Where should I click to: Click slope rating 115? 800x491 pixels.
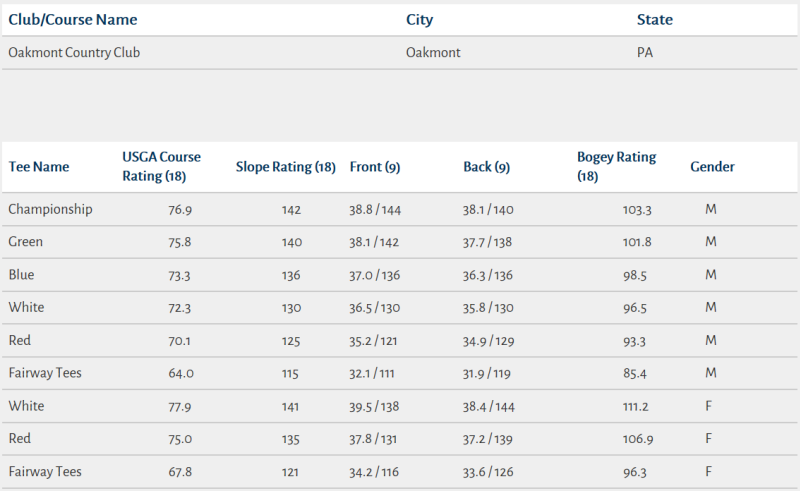pos(290,374)
